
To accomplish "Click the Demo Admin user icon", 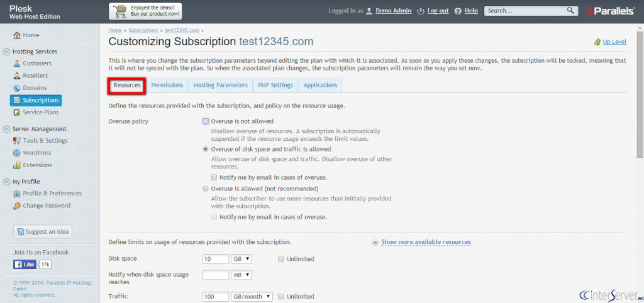I will [x=369, y=11].
